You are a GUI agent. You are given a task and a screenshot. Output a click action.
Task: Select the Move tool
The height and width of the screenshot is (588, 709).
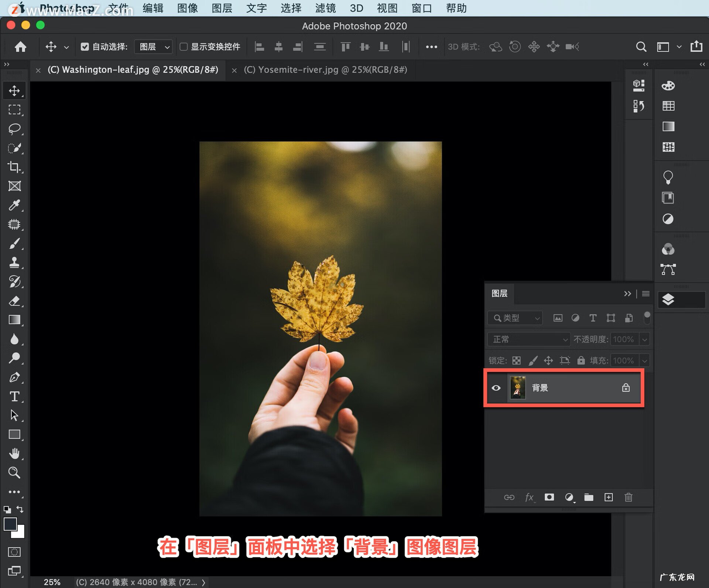[x=14, y=90]
